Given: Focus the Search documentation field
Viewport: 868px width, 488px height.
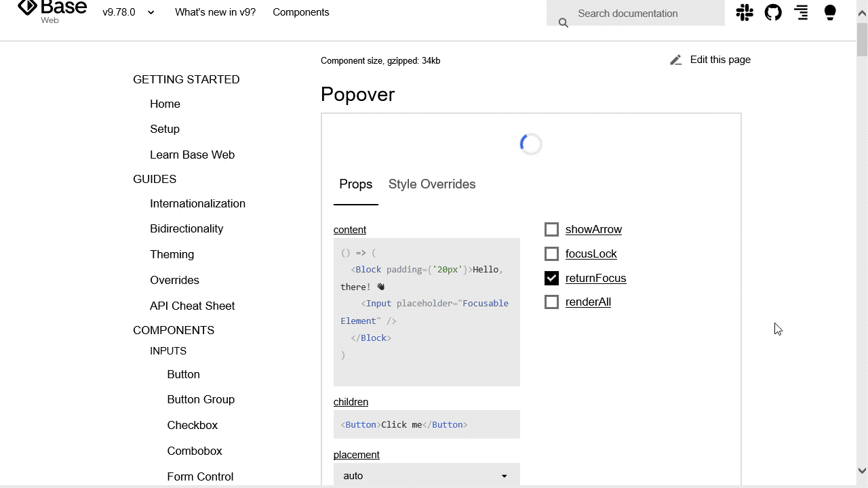Looking at the screenshot, I should point(635,13).
